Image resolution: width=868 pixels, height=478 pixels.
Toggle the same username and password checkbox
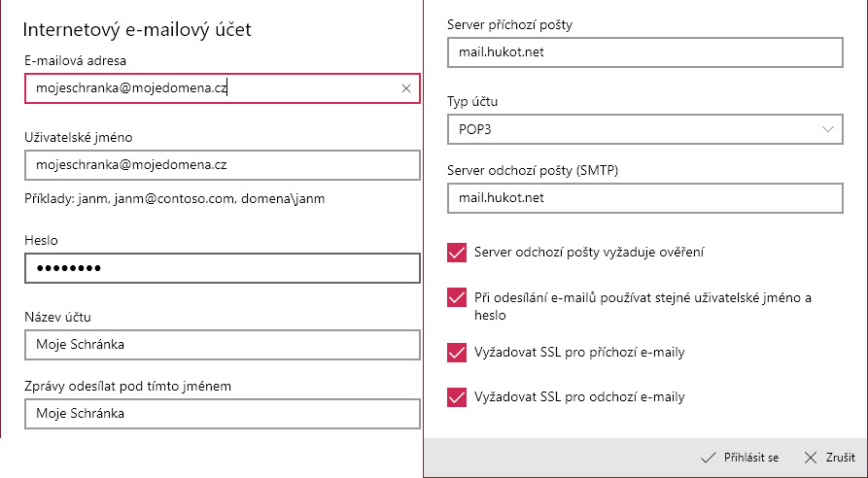tap(457, 297)
